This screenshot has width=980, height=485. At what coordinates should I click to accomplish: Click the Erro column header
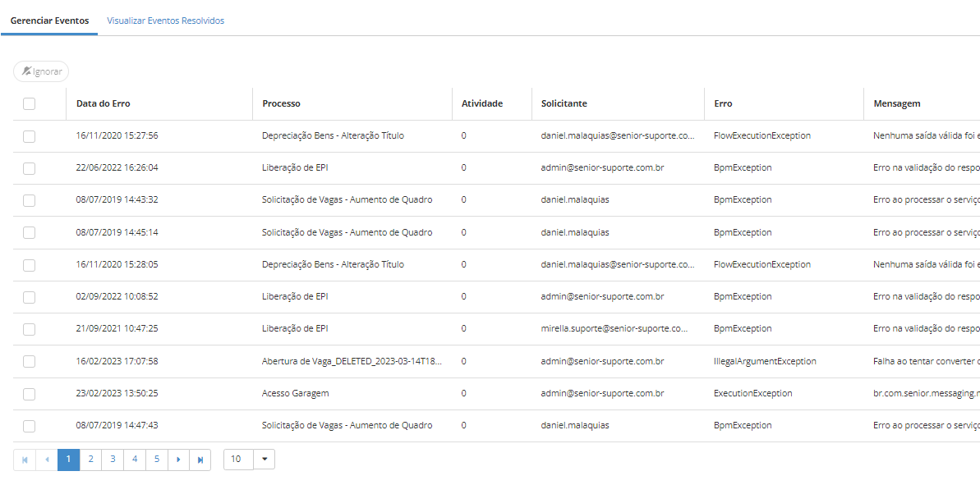pos(723,103)
